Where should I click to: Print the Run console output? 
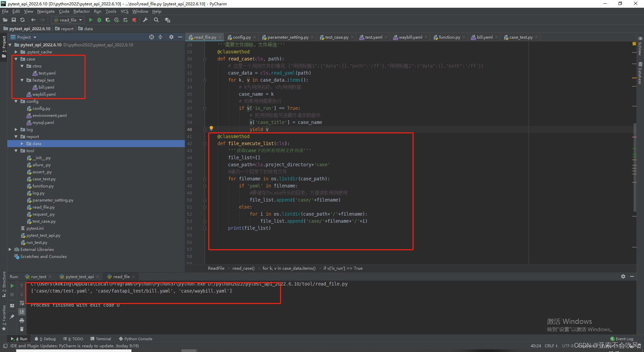coord(22,320)
